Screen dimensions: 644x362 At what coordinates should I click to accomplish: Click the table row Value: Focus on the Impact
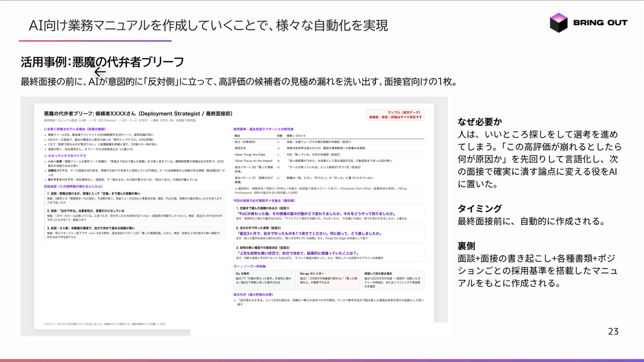(x=329, y=160)
